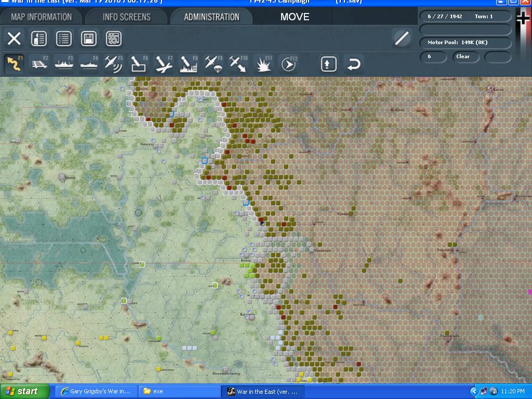Switch to the ADMINISTRATION tab
This screenshot has width=532, height=399.
click(212, 17)
